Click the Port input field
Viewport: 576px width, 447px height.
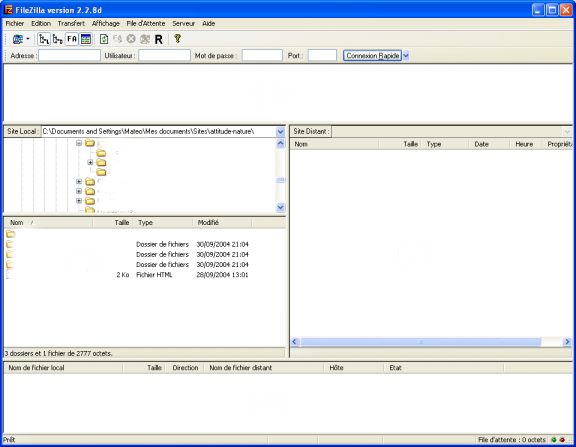(x=322, y=55)
